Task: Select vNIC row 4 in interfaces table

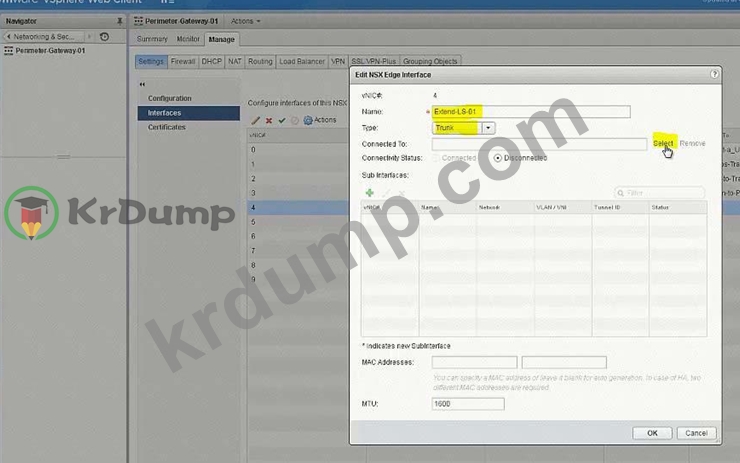Action: coord(298,208)
